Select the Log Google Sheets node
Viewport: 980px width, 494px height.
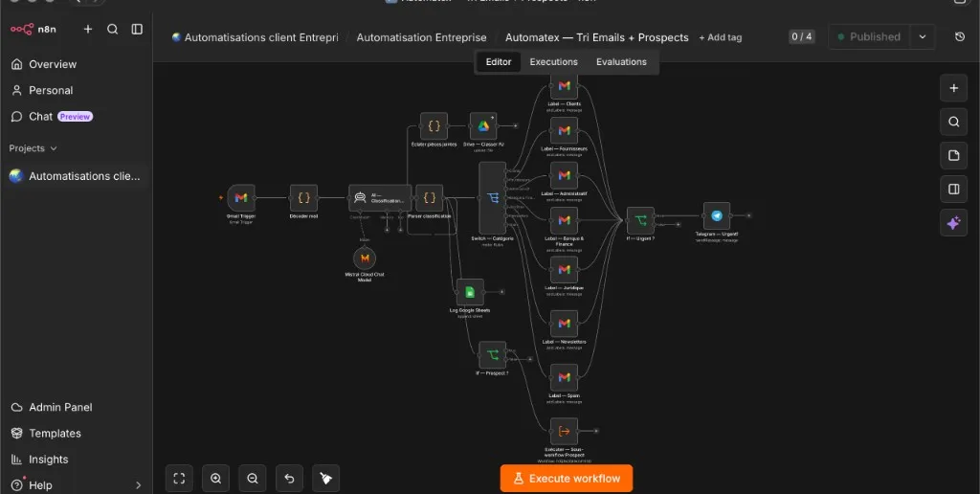point(470,292)
